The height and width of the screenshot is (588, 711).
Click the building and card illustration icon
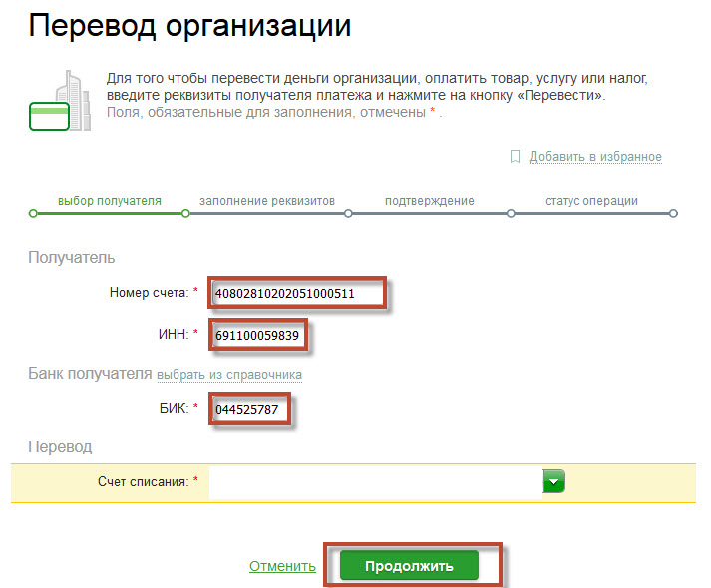click(x=58, y=103)
